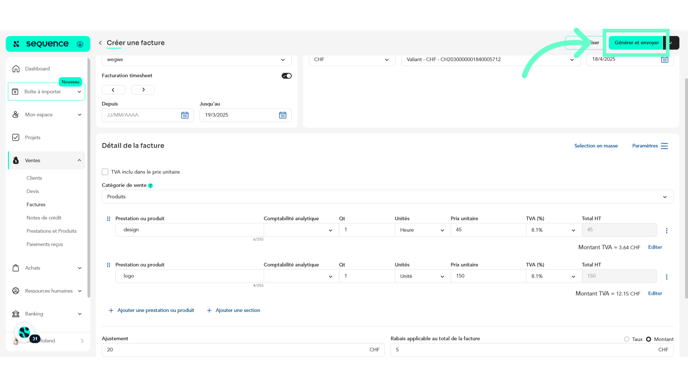Open TVA 8.1% dropdown for logo line

click(553, 276)
